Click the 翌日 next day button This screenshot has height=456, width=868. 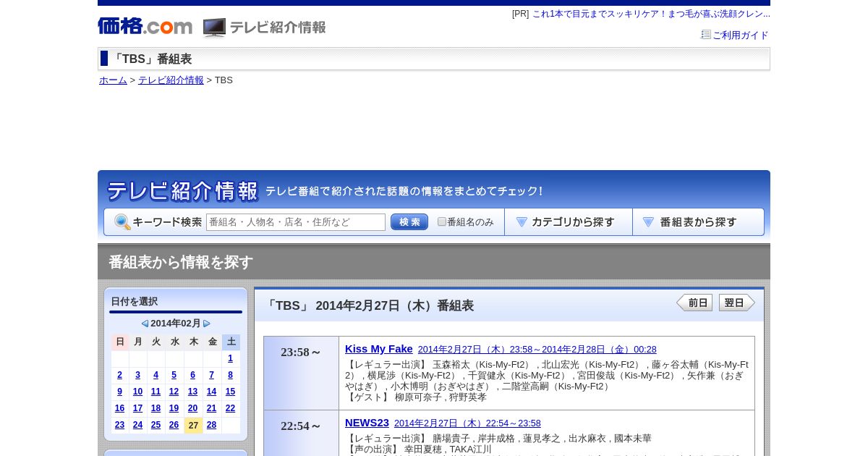(x=737, y=303)
